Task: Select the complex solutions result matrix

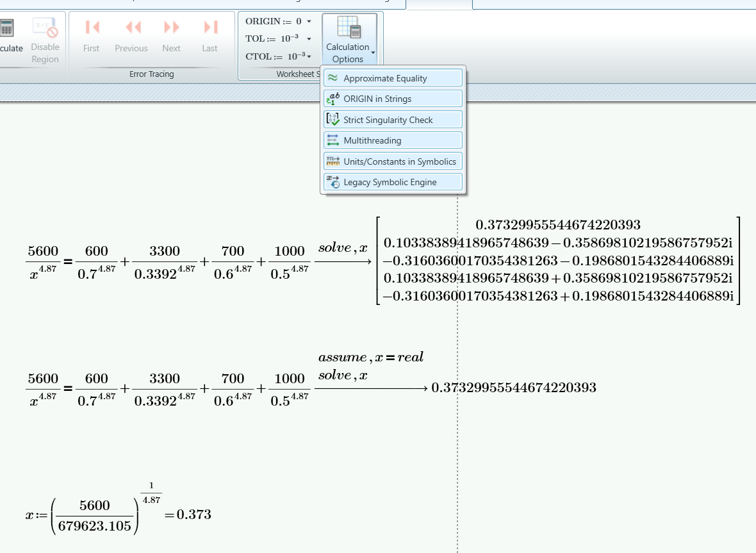Action: (x=557, y=260)
